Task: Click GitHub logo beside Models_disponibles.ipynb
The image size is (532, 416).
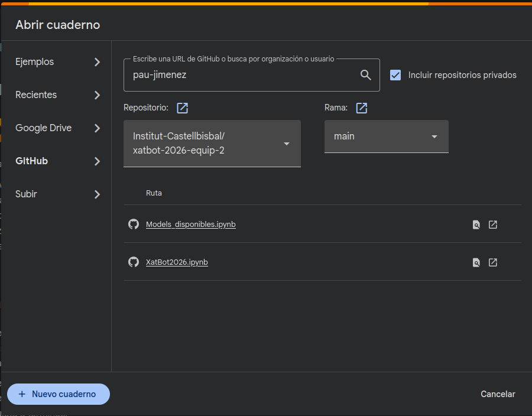Action: tap(134, 224)
